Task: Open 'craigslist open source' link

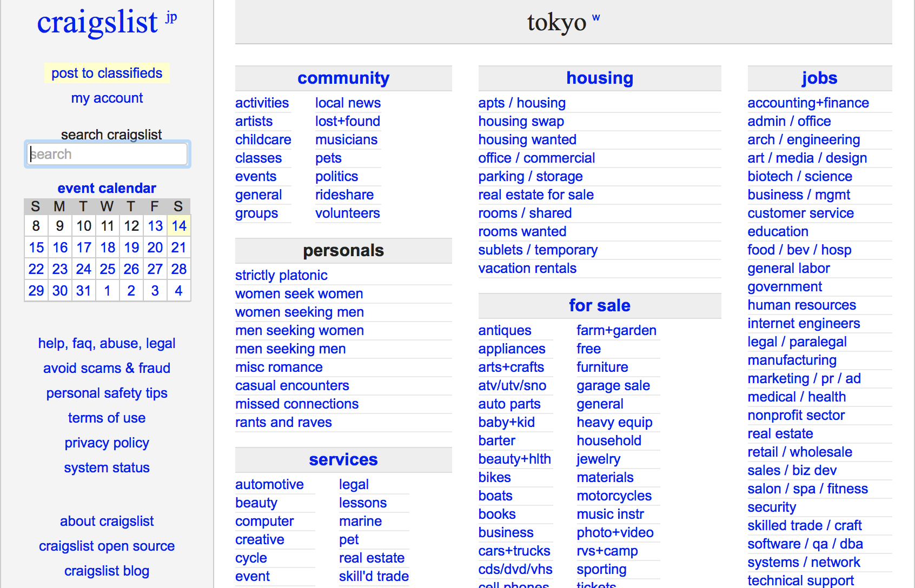Action: tap(107, 546)
